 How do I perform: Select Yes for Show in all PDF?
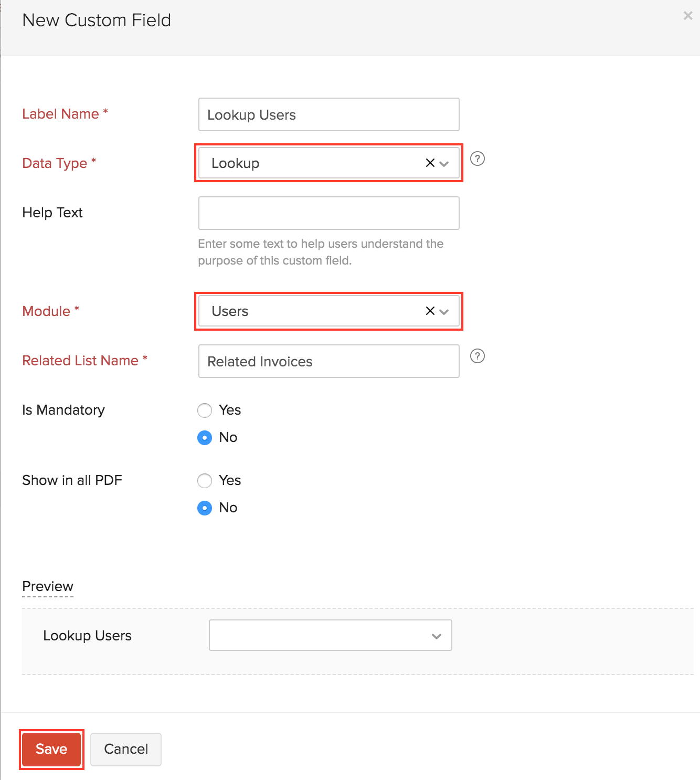point(205,481)
